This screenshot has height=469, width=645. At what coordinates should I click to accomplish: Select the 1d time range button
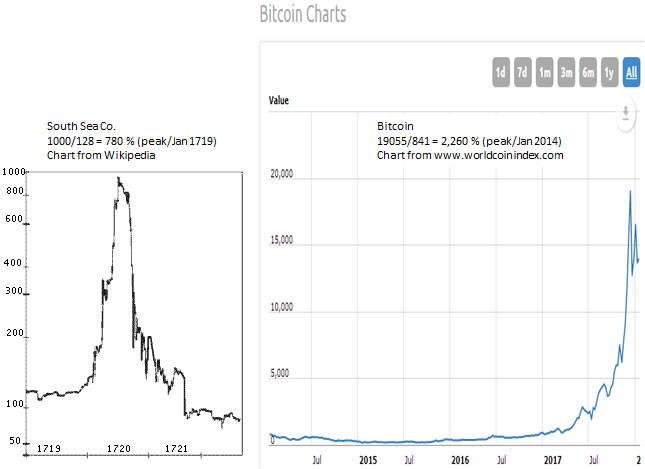500,71
